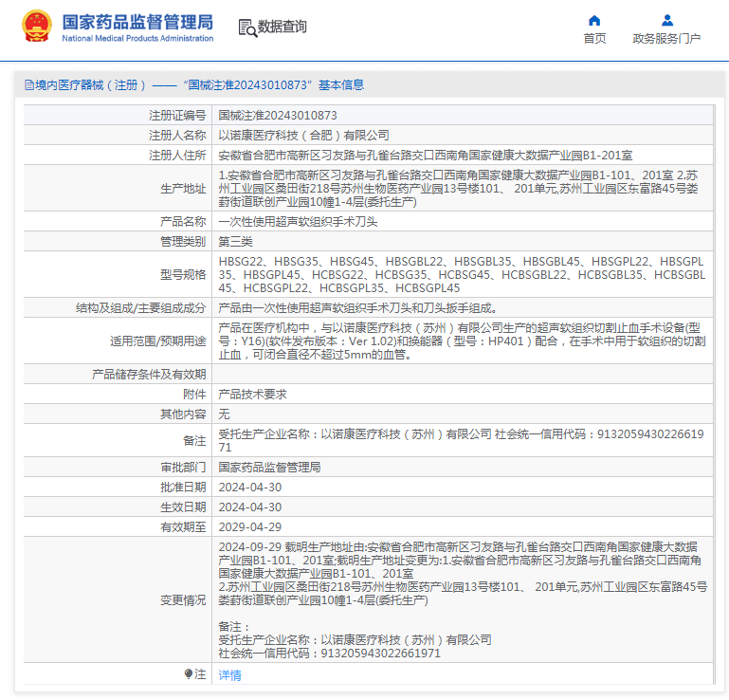Click the model list starting HBSG22
Viewport: 729px width, 700px height.
click(x=462, y=274)
